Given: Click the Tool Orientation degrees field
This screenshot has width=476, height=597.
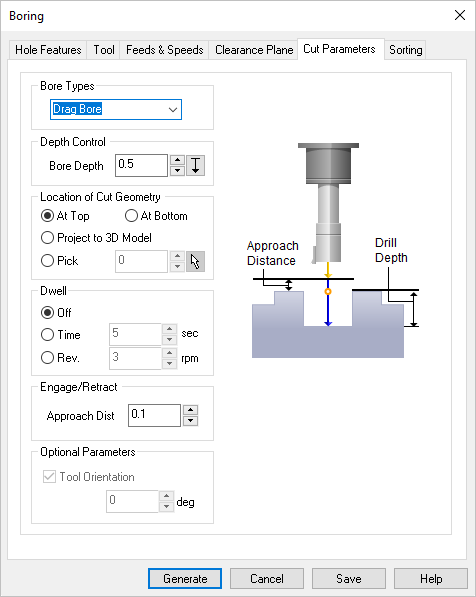Looking at the screenshot, I should [132, 501].
